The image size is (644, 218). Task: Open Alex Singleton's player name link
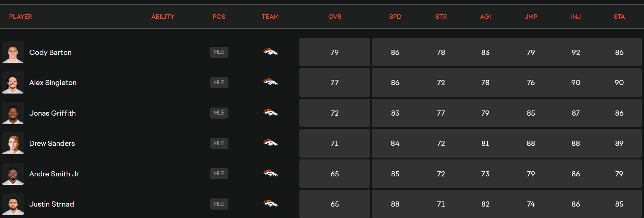tap(53, 82)
